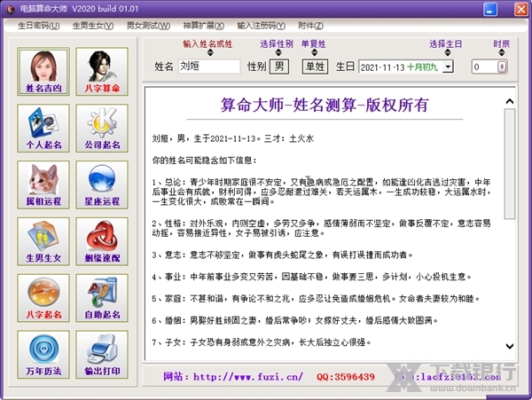Click the results scroll down arrow
Screen dimensions: 532x400
[509, 346]
